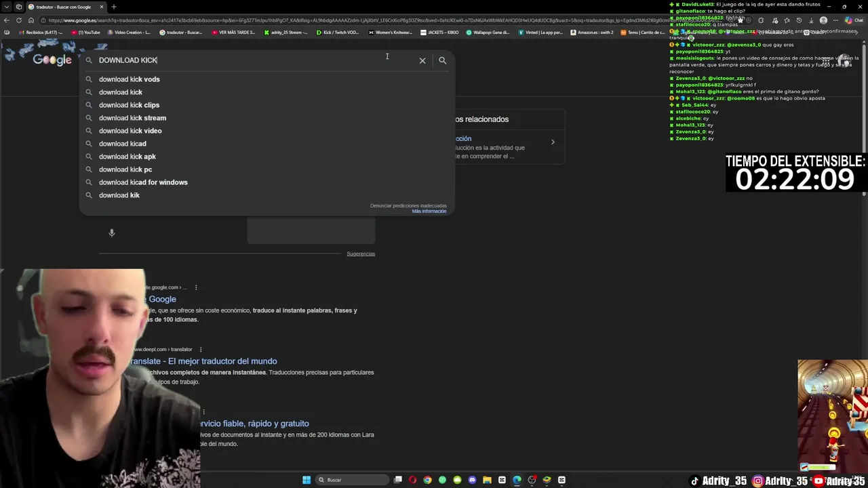The image size is (868, 488).
Task: Clear the Google search box text
Action: tap(422, 60)
